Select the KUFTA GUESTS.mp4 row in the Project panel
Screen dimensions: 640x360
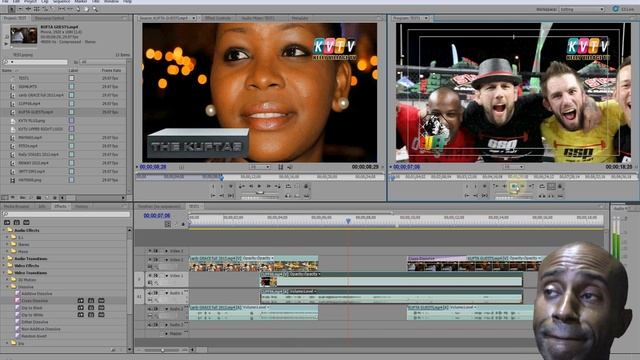63,112
